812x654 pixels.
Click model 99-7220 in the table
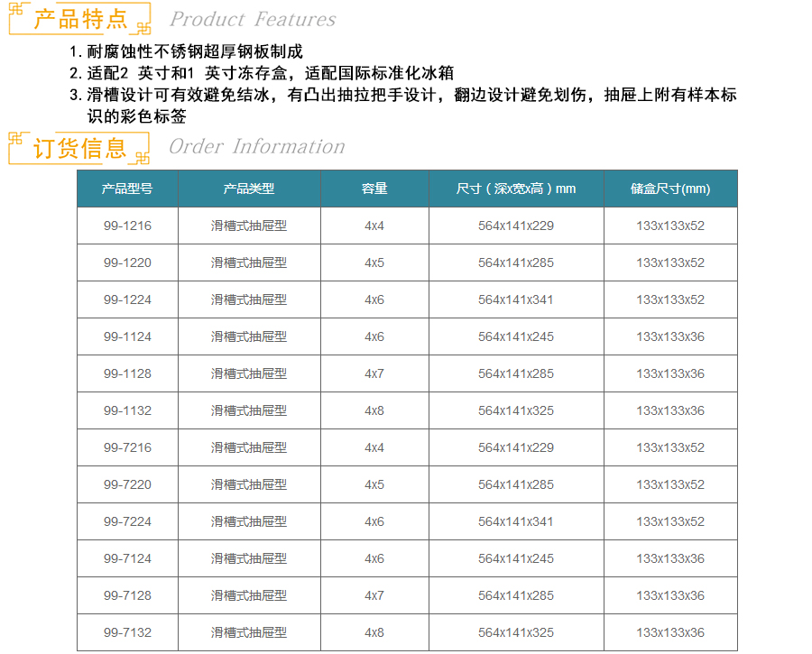[127, 484]
